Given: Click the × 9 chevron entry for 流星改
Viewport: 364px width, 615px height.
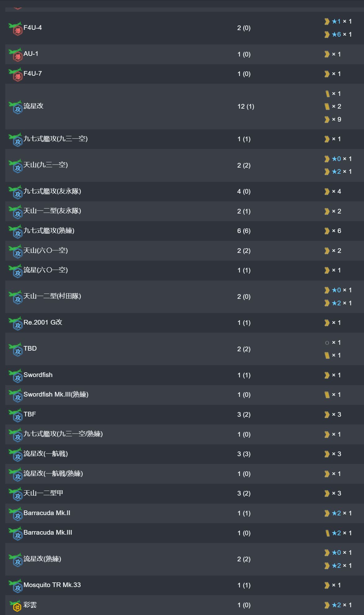Looking at the screenshot, I should coord(333,119).
